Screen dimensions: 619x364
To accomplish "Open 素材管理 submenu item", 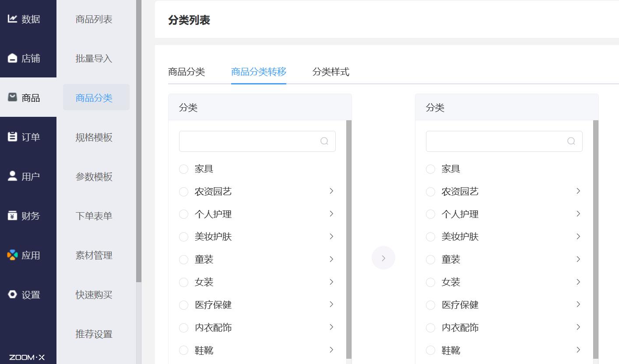I will coord(94,255).
